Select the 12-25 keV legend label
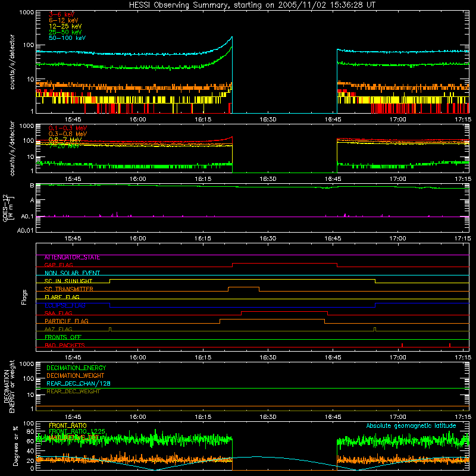Viewport: 476px width, 476px height. 65,26
